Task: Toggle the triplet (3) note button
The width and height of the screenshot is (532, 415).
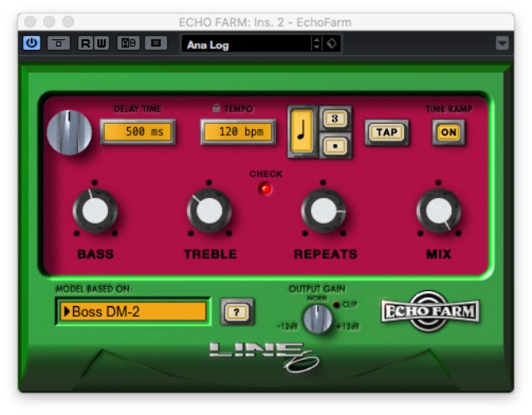Action: pos(335,119)
